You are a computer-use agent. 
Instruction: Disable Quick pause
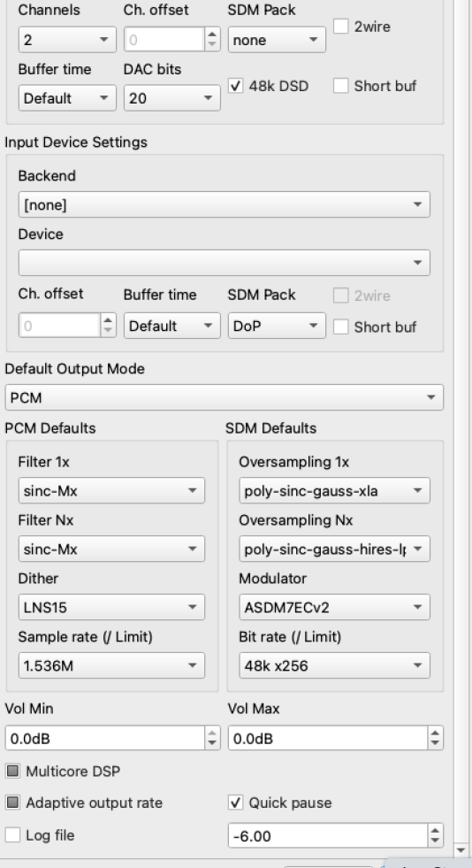pos(236,803)
